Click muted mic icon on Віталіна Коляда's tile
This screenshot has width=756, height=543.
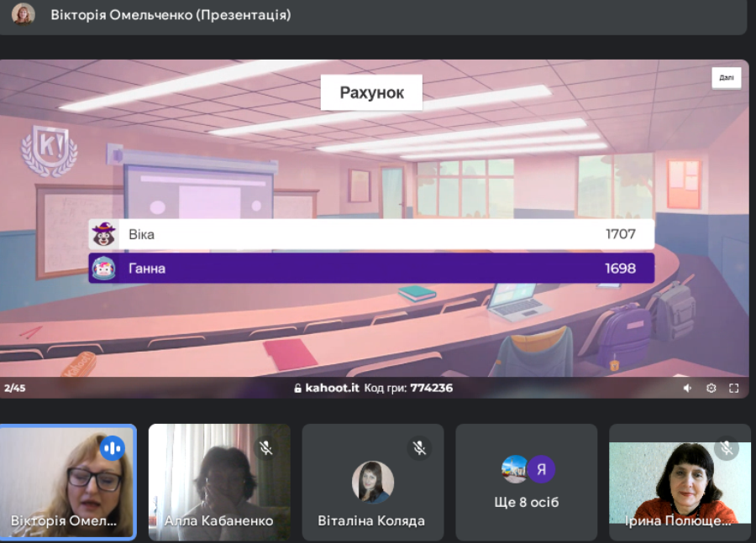tap(419, 448)
